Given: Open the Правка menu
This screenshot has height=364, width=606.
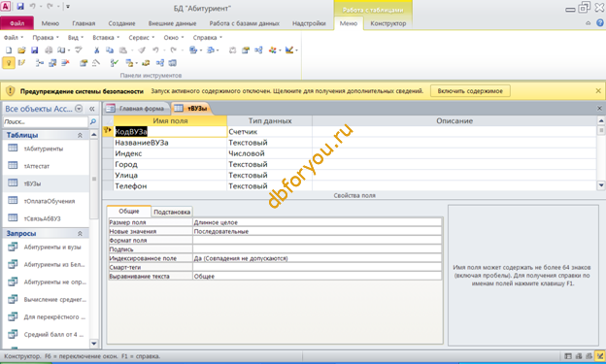Looking at the screenshot, I should coord(46,38).
